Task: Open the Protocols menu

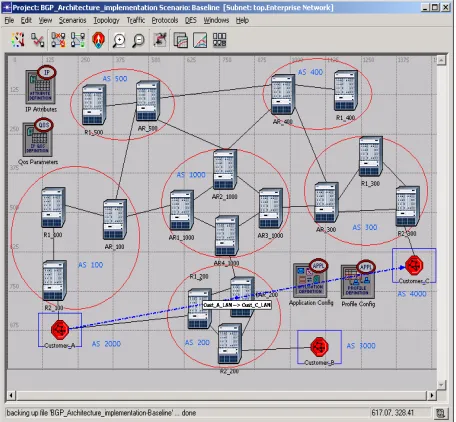Action: click(x=165, y=21)
